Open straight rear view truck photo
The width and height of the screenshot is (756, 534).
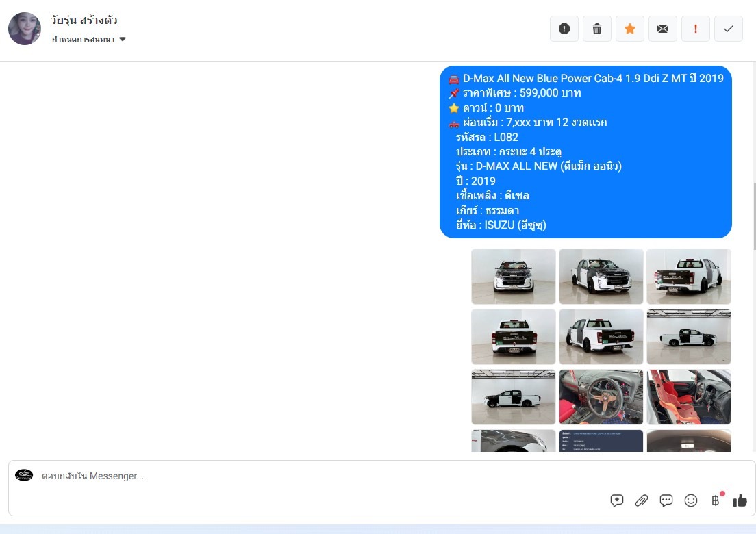514,337
